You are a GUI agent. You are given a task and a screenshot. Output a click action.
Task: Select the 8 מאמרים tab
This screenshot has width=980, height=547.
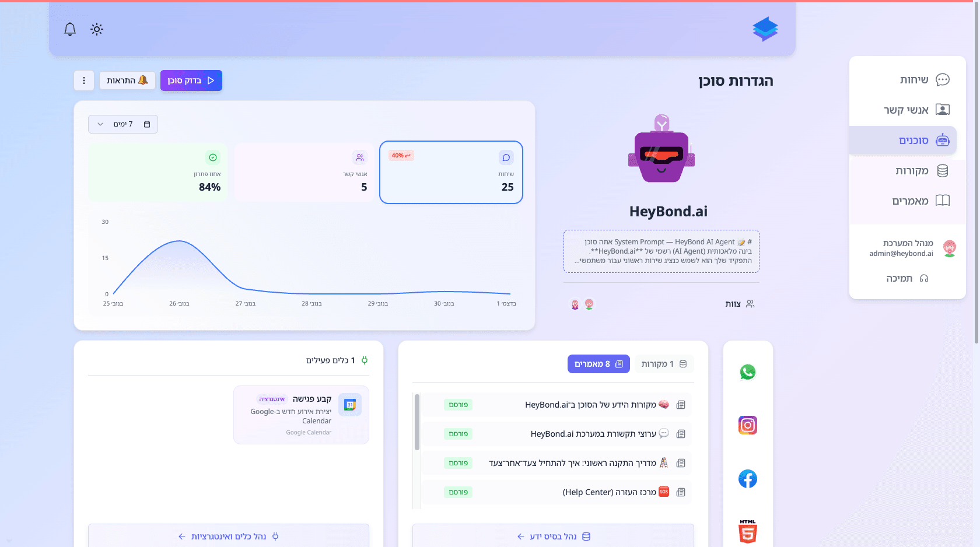[598, 364]
